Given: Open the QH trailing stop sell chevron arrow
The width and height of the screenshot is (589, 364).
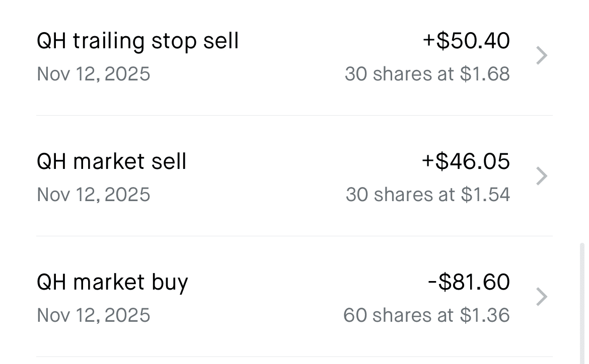Looking at the screenshot, I should coord(542,55).
